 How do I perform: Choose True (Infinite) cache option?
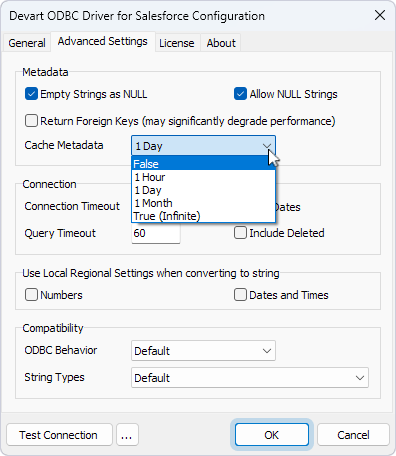(203, 216)
